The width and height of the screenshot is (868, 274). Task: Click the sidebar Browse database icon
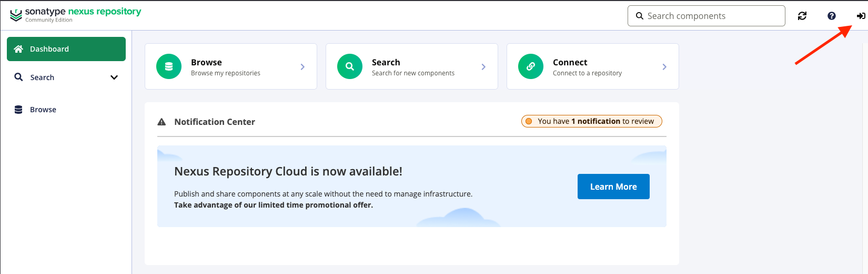click(x=18, y=110)
